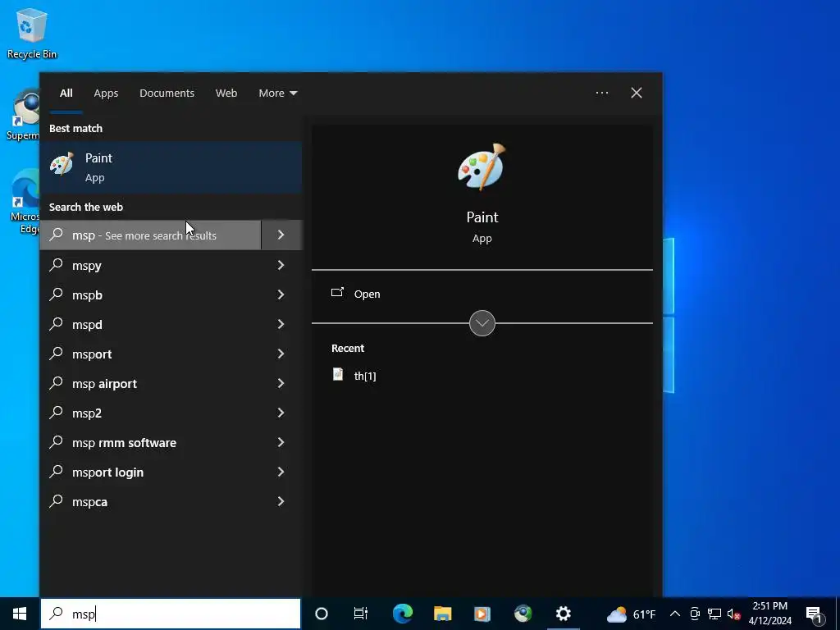Expand arrow beside 'mspd' suggestion
The width and height of the screenshot is (840, 630).
tap(281, 324)
